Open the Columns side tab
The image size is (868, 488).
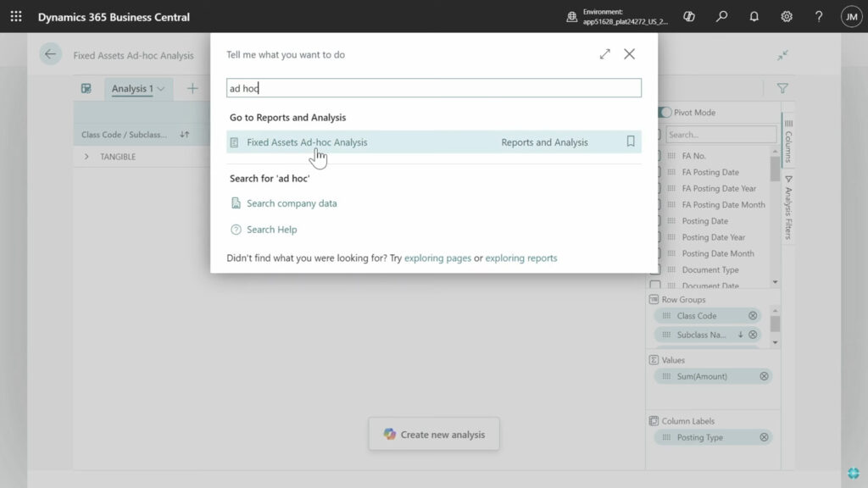click(788, 141)
